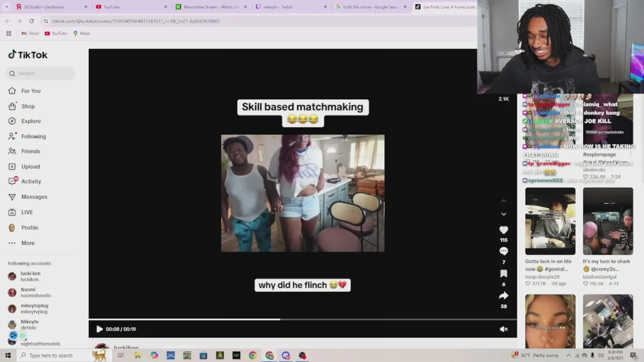
Task: Open the taskbar clock and date
Action: (615, 355)
